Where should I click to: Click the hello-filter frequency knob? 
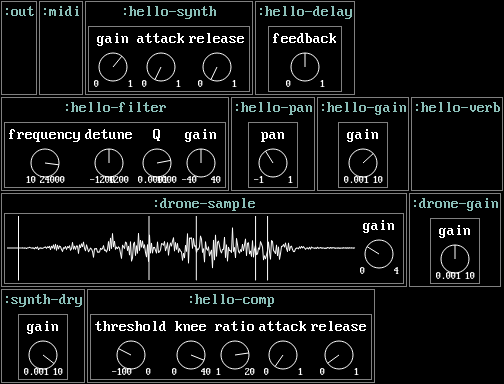(x=45, y=163)
